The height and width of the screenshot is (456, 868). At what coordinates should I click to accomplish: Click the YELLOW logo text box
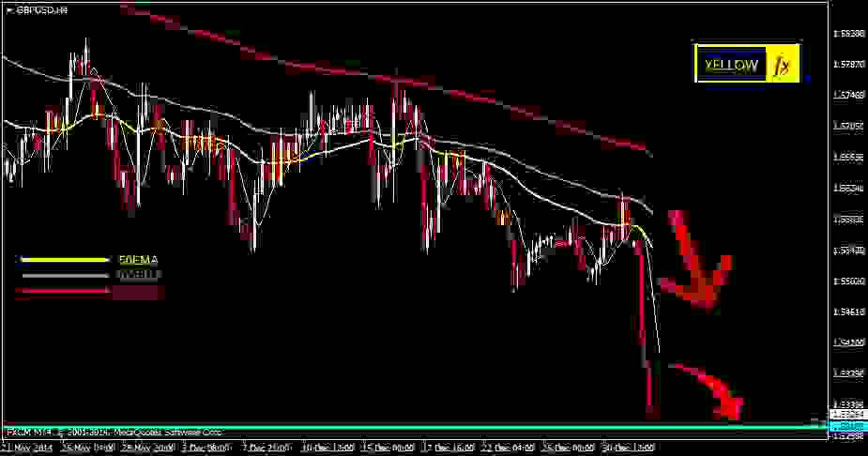pos(731,65)
